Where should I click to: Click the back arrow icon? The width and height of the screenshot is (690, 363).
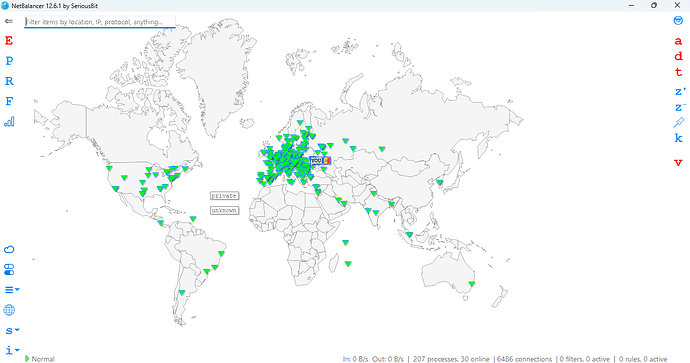click(8, 21)
